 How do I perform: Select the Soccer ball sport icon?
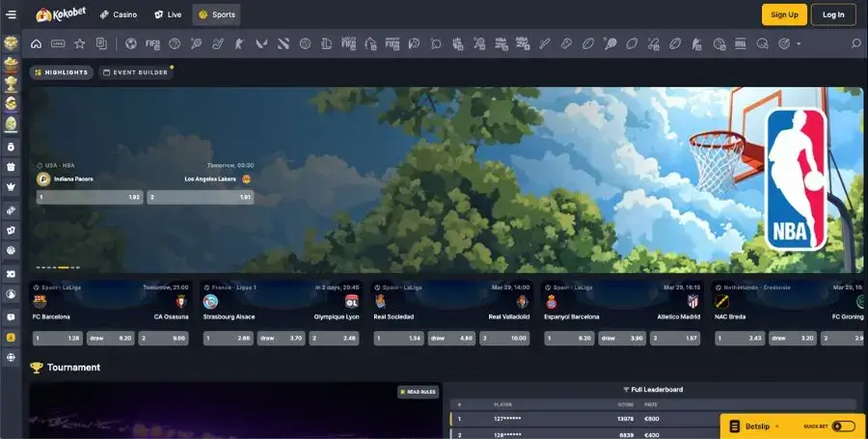(131, 43)
